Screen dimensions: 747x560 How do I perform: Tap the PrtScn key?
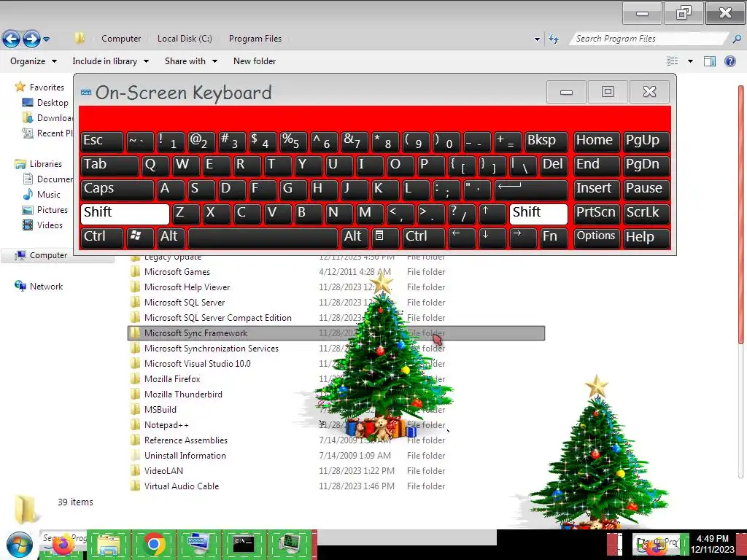pos(597,213)
